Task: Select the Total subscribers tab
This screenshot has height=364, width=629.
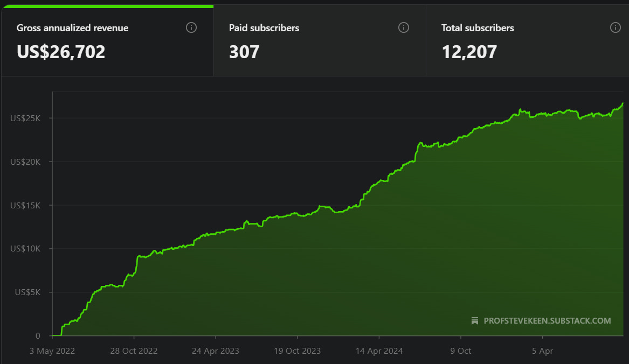Action: pos(528,40)
